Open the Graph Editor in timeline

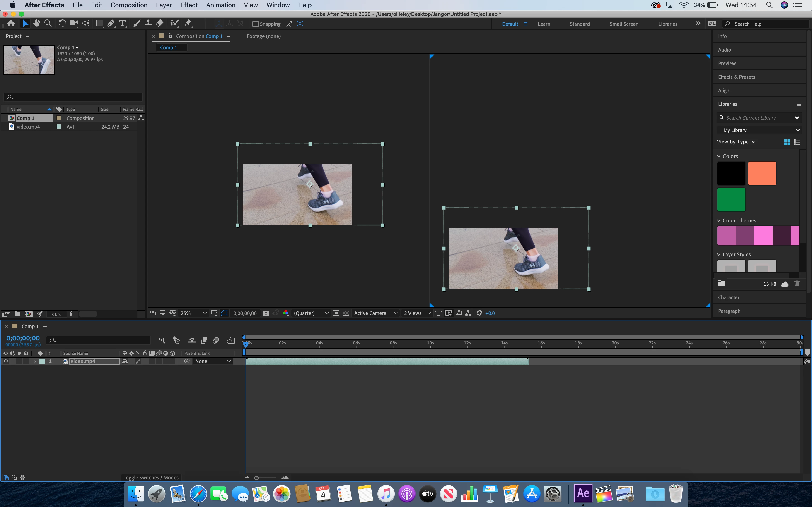[231, 340]
